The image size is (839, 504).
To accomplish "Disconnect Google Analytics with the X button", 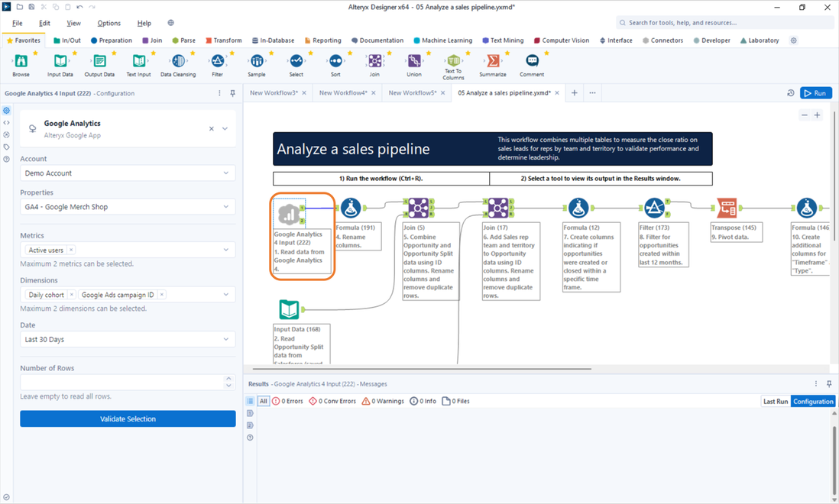I will tap(212, 129).
